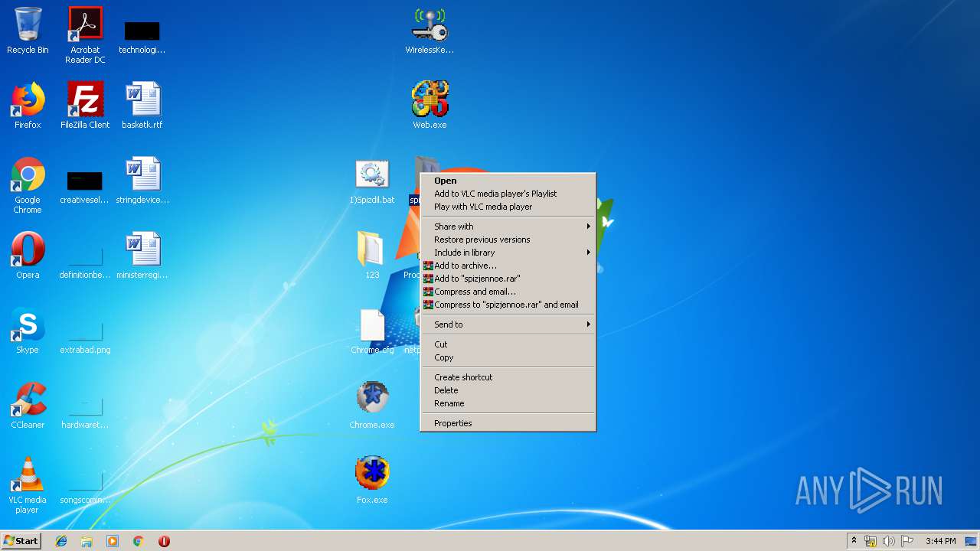The height and width of the screenshot is (551, 980).
Task: Choose Restore previous versions
Action: point(508,240)
